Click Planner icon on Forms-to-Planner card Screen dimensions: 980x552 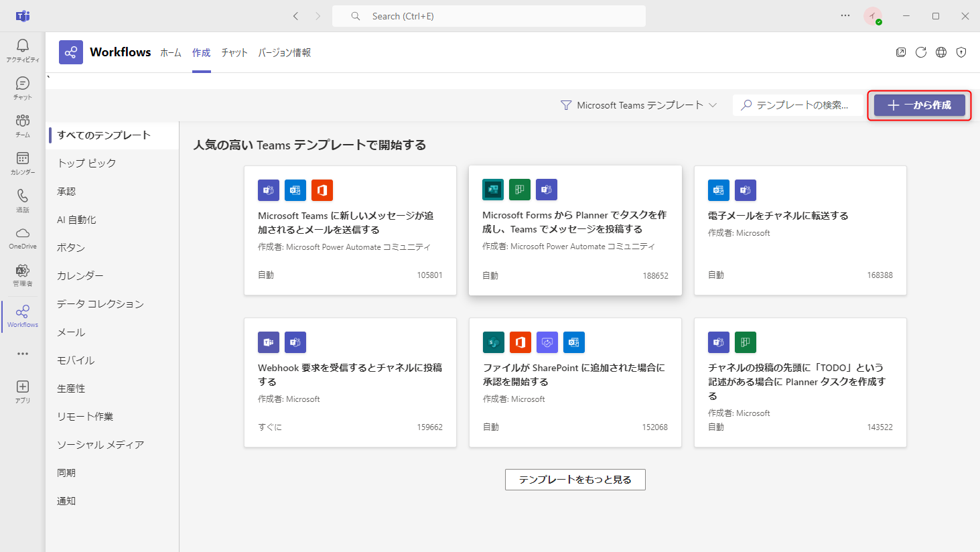pyautogui.click(x=520, y=190)
